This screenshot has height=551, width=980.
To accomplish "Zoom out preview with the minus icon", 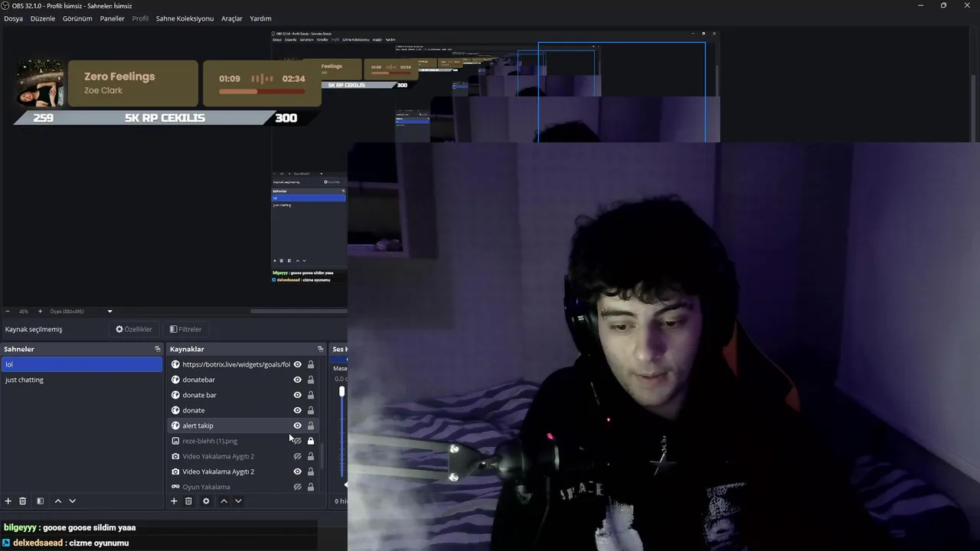I will (x=8, y=311).
